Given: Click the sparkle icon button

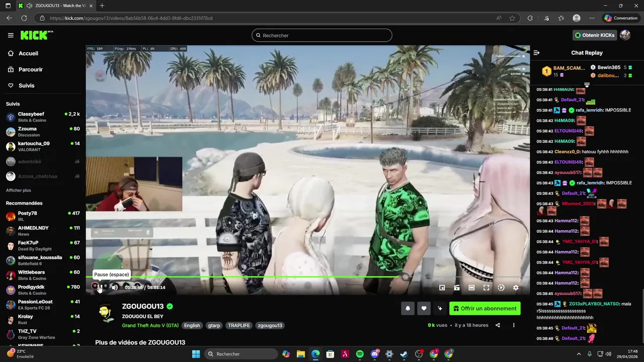Looking at the screenshot, I should pyautogui.click(x=440, y=308).
